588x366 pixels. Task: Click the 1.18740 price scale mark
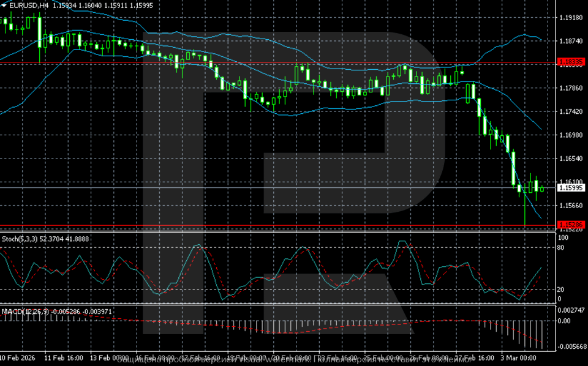pyautogui.click(x=571, y=41)
